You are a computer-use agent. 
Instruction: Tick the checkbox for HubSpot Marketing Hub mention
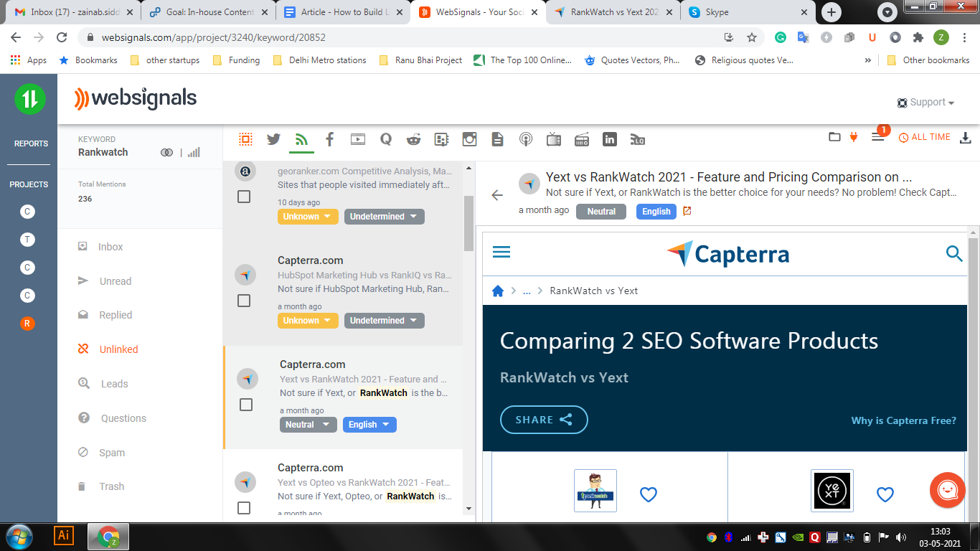(244, 301)
